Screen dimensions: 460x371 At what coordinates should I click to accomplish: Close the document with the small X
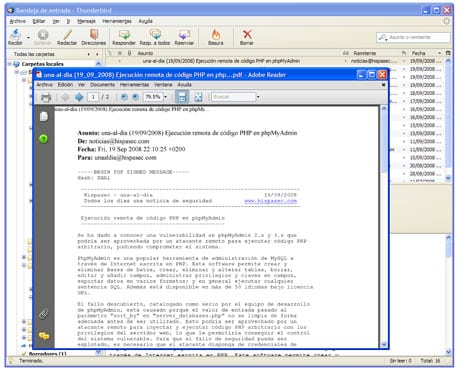pyautogui.click(x=383, y=85)
